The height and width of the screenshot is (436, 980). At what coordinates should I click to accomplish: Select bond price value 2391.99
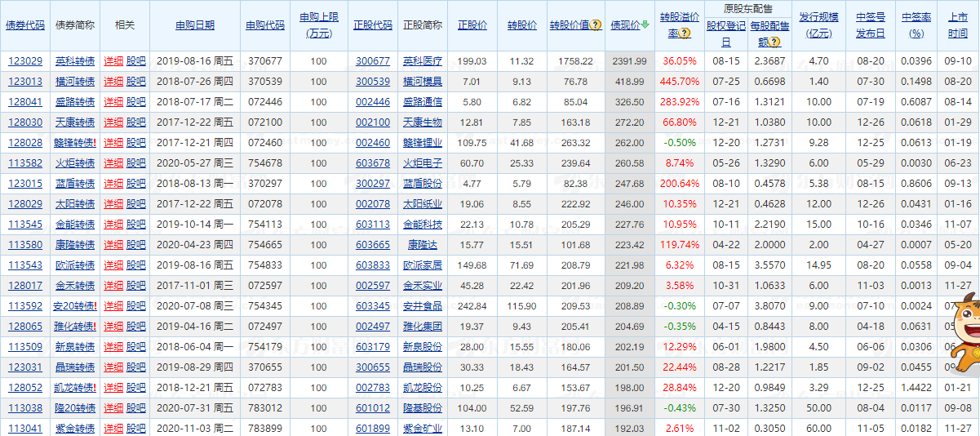628,61
